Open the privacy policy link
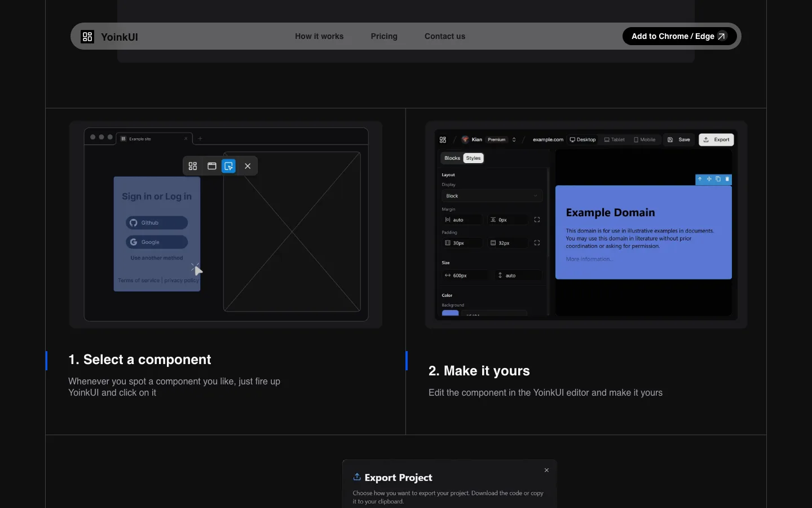The width and height of the screenshot is (812, 508). (x=182, y=281)
